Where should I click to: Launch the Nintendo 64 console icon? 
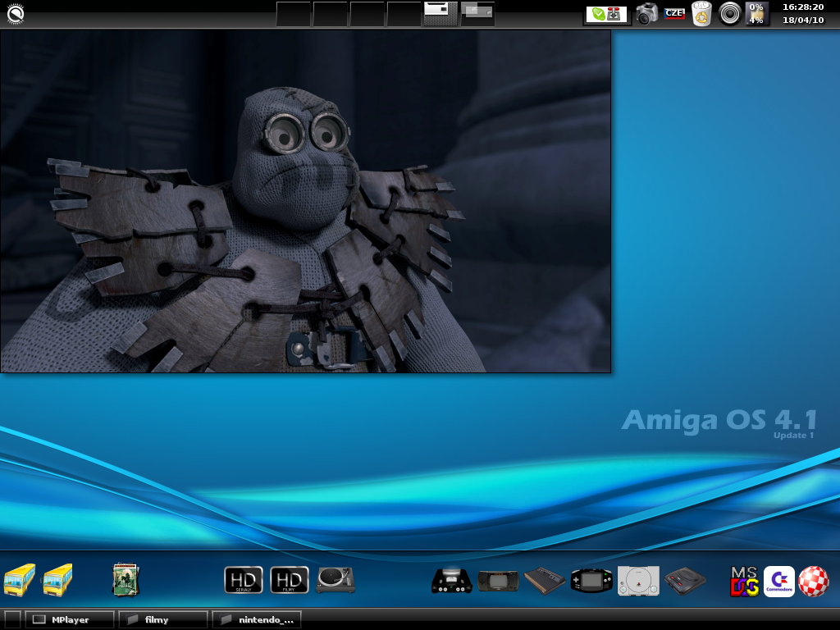point(452,581)
